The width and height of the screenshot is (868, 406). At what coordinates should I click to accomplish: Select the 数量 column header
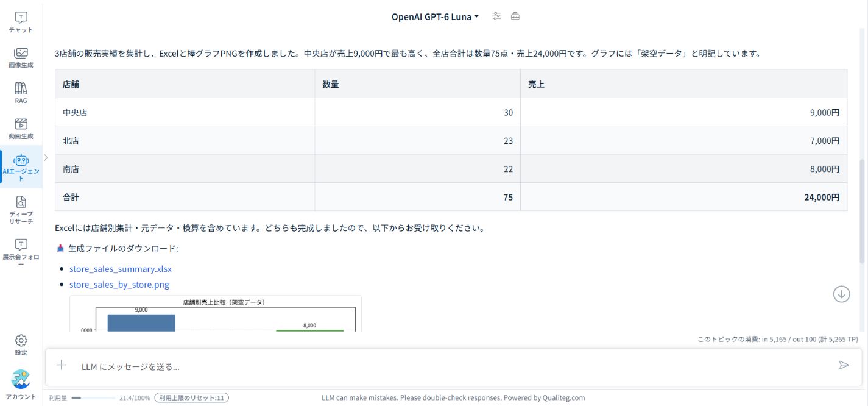[417, 84]
